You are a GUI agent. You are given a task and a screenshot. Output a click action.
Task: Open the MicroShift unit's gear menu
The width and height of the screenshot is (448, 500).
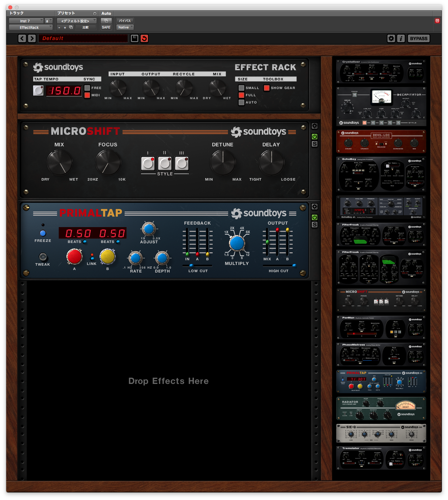315,126
